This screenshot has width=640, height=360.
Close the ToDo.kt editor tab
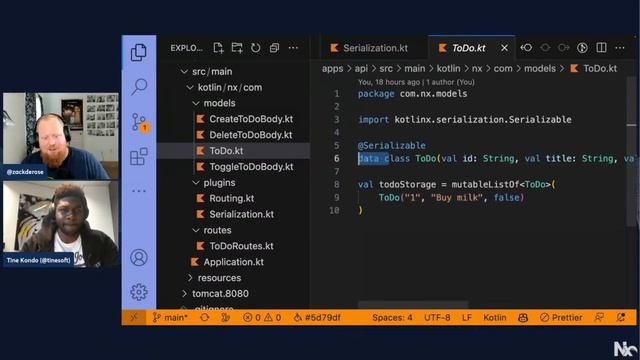pyautogui.click(x=504, y=48)
